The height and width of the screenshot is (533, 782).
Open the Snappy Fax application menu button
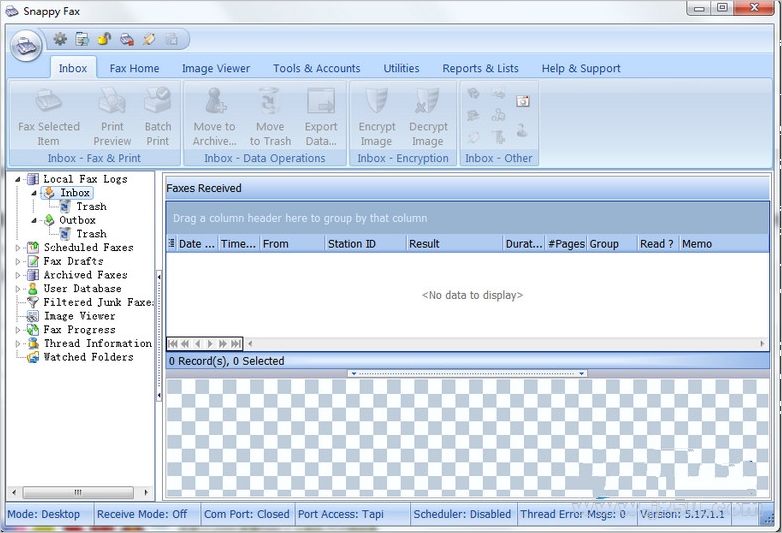(25, 46)
